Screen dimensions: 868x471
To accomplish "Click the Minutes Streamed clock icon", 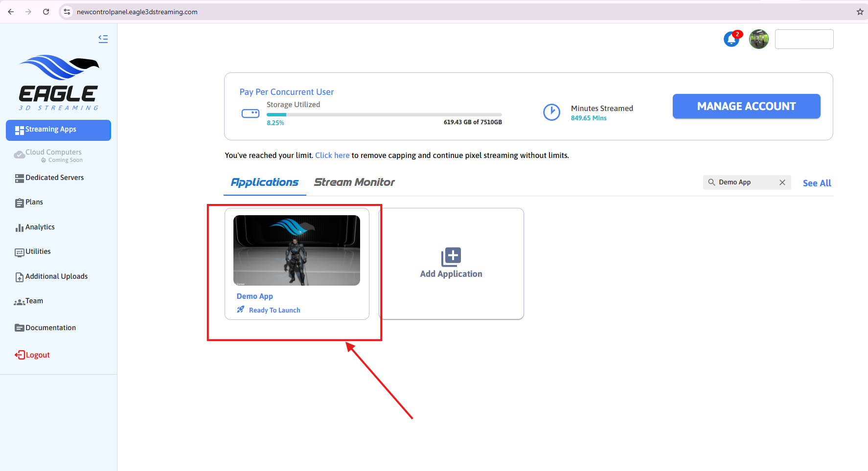I will pyautogui.click(x=552, y=112).
